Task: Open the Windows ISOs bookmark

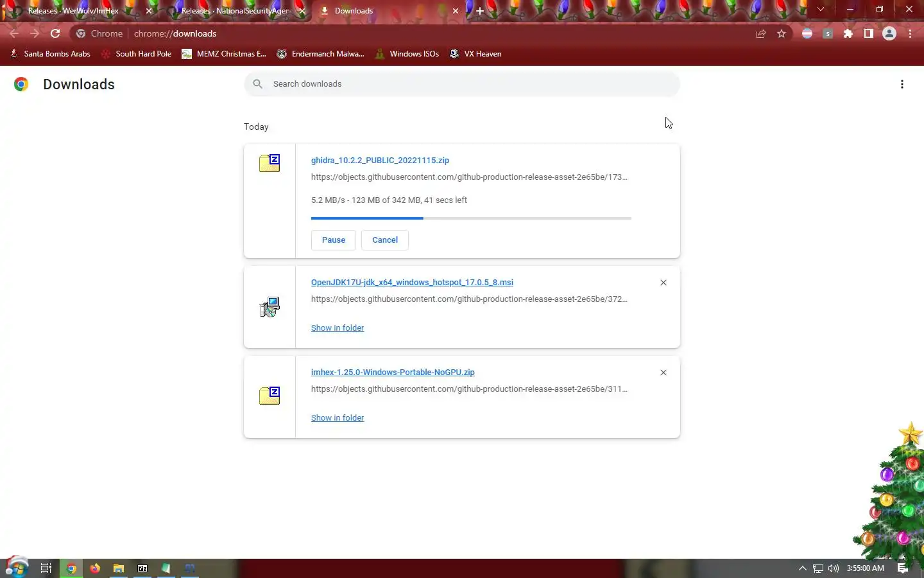Action: point(407,54)
